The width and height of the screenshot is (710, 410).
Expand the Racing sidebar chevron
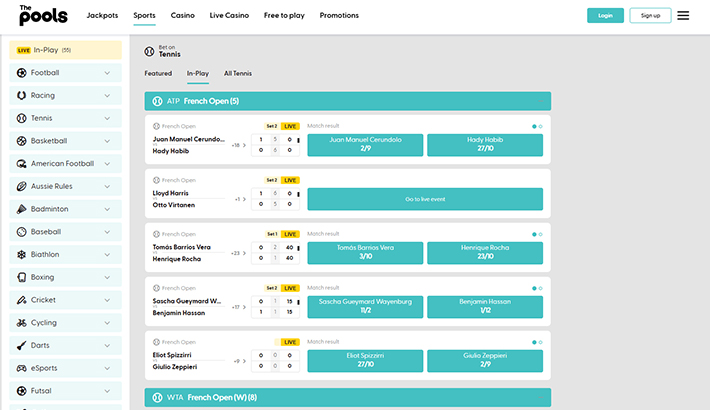(x=107, y=95)
